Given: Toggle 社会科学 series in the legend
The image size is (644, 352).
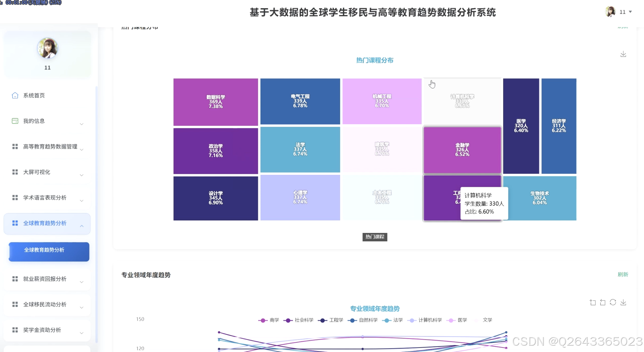Looking at the screenshot, I should pyautogui.click(x=298, y=320).
